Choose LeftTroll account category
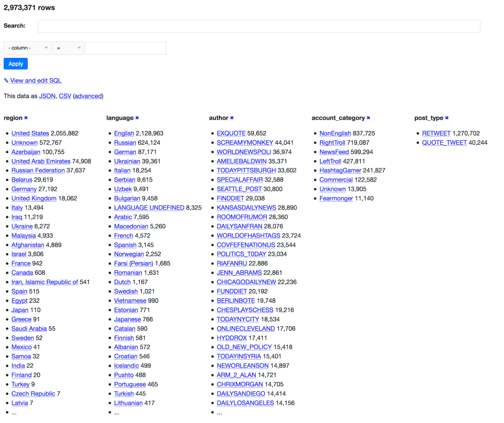 pos(330,161)
